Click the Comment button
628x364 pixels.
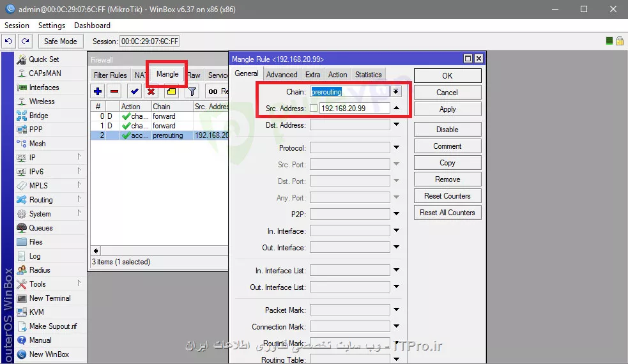point(447,146)
